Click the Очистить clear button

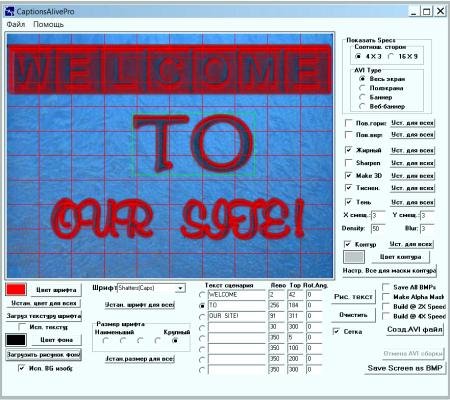(353, 315)
